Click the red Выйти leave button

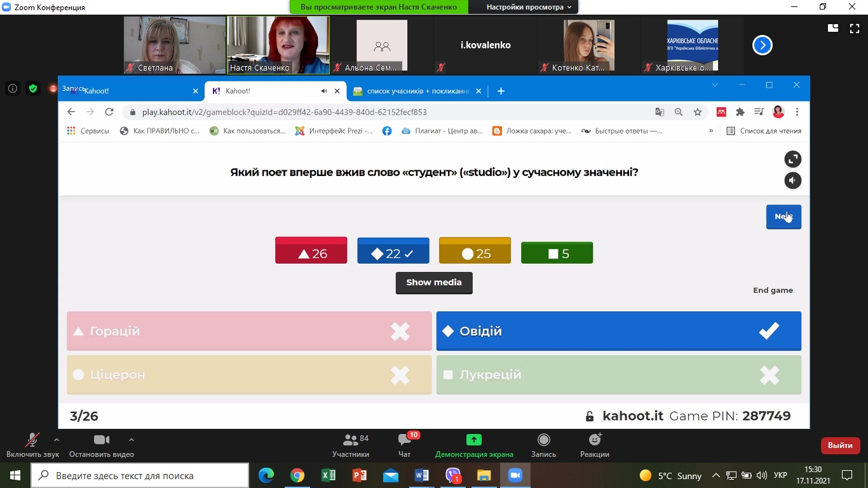(x=841, y=445)
